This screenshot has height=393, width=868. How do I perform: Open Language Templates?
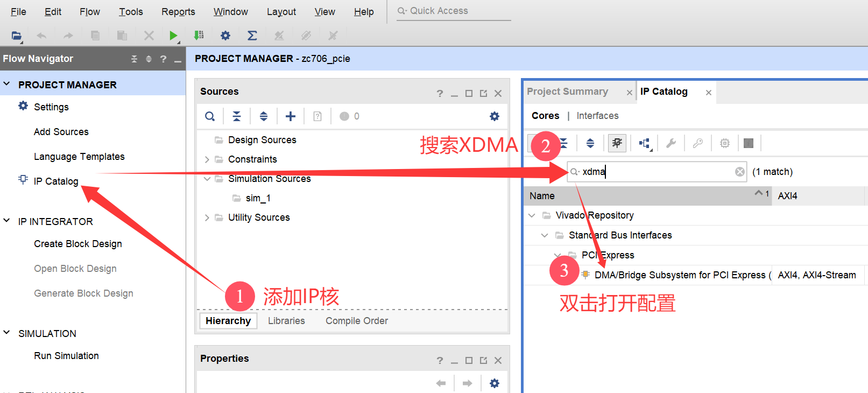(79, 157)
